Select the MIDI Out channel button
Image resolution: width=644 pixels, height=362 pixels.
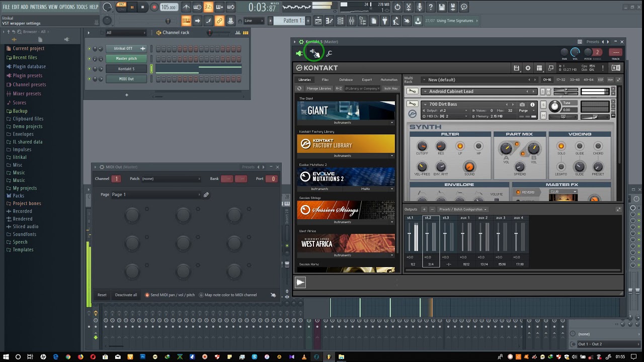pos(126,78)
